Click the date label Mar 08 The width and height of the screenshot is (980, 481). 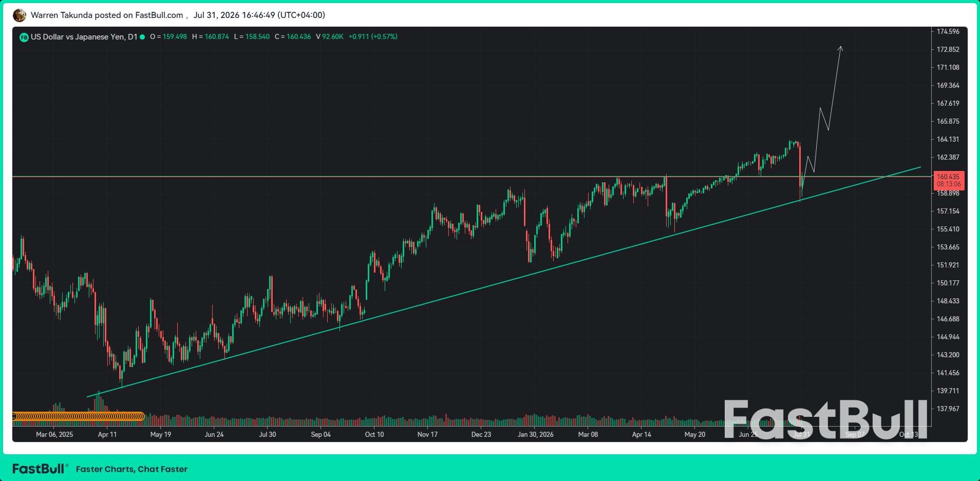[x=588, y=435]
